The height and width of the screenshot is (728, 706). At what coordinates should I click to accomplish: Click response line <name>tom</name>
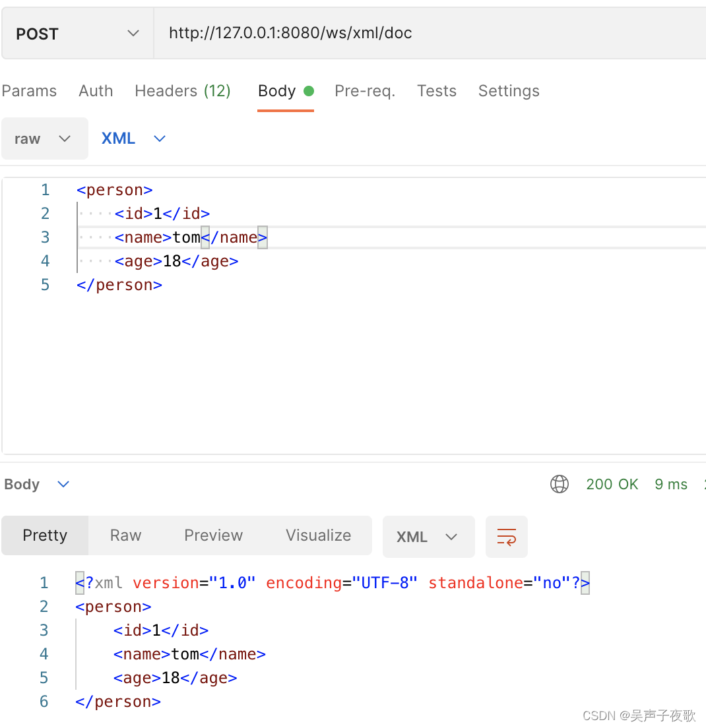point(189,654)
